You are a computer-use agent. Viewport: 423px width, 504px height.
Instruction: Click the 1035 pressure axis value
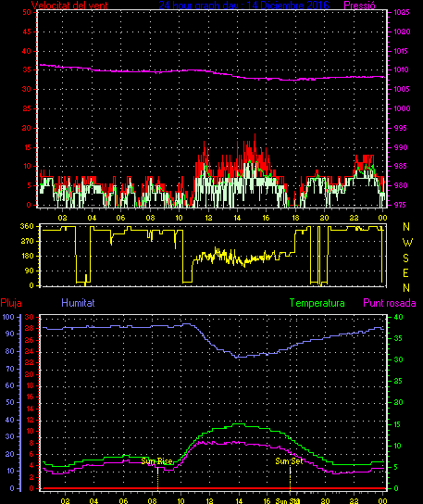(402, 12)
